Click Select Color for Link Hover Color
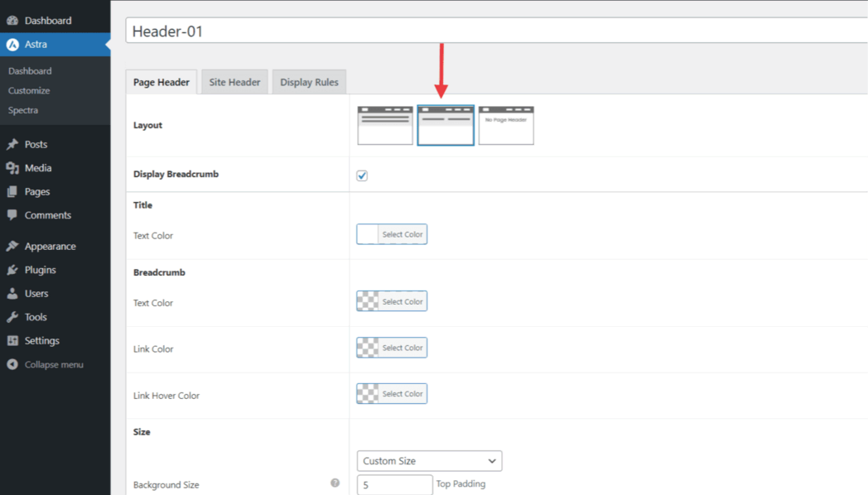 [403, 394]
